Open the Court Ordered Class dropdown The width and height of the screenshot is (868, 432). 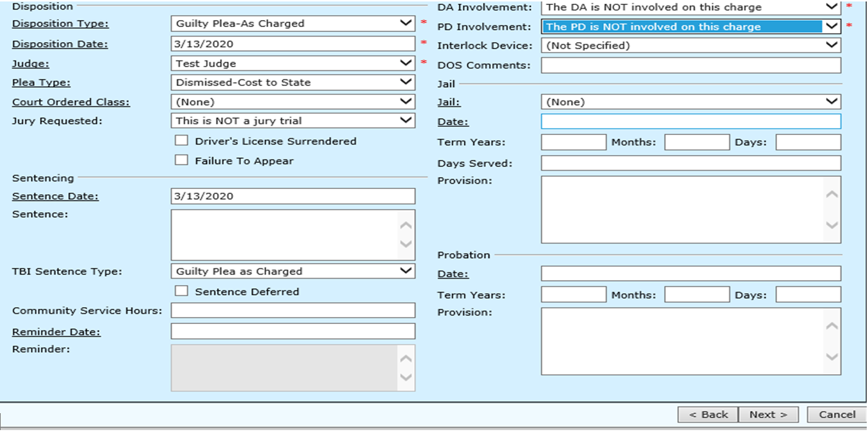292,102
